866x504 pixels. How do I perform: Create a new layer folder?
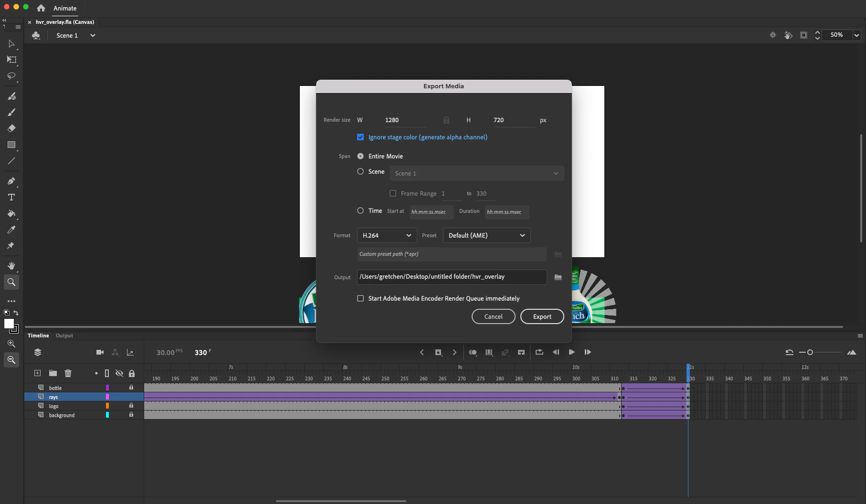[53, 373]
